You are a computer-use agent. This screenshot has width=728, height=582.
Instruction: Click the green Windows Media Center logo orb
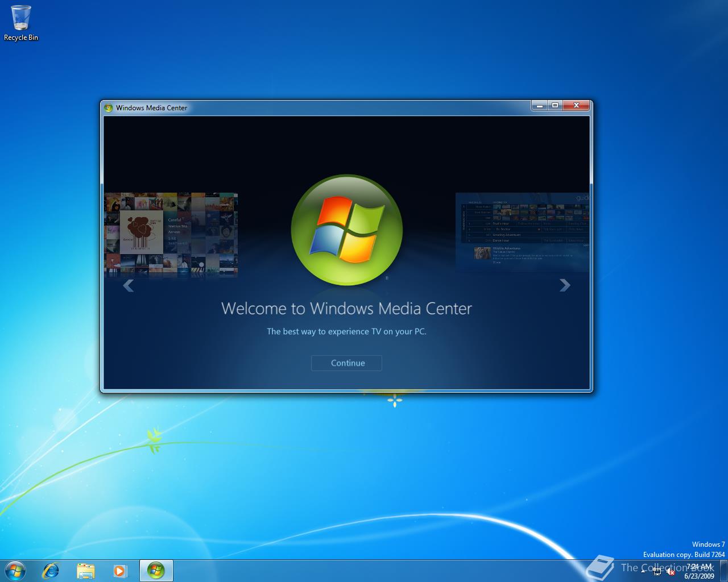point(347,230)
